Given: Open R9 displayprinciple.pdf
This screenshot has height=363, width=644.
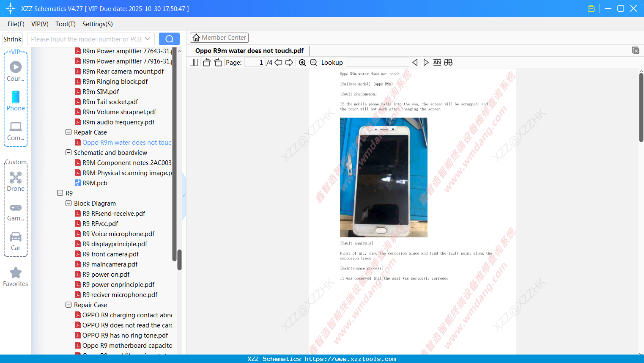Looking at the screenshot, I should click(111, 244).
